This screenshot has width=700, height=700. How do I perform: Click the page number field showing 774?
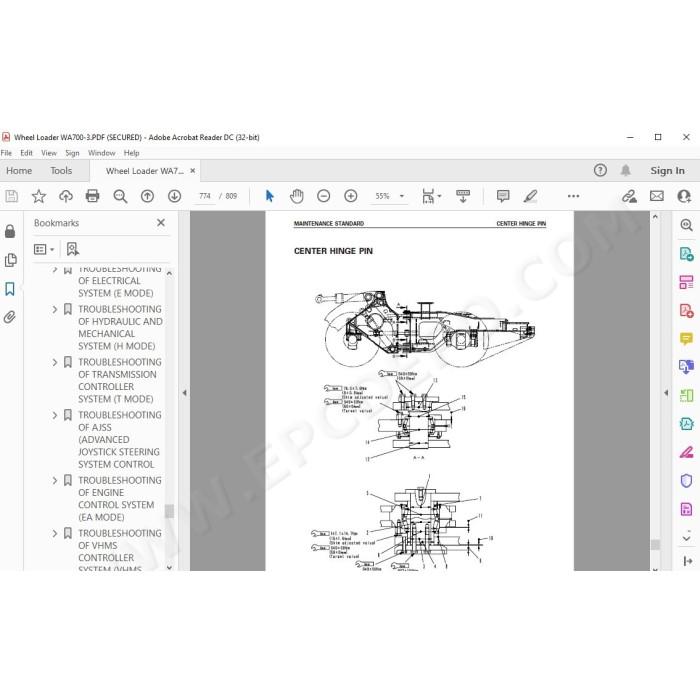pos(204,196)
